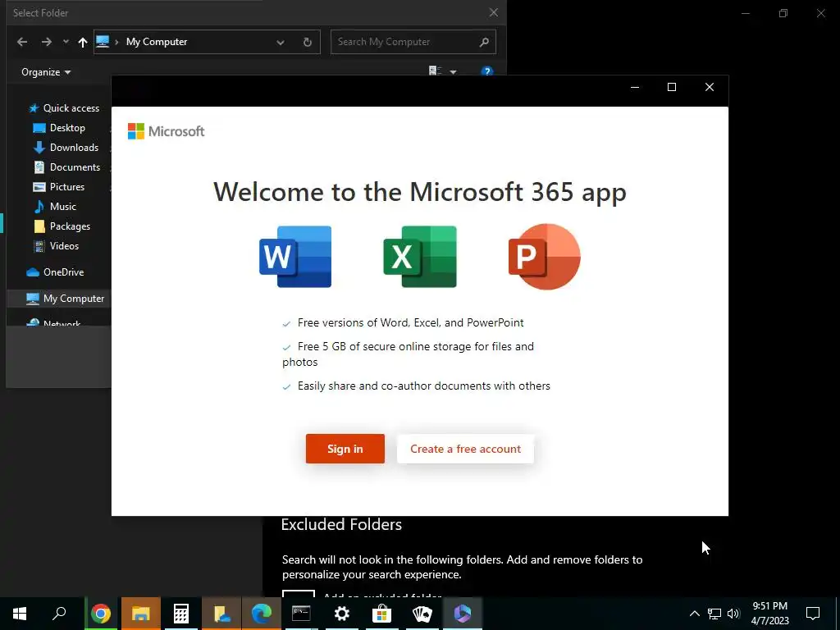Click the Excel app icon
The height and width of the screenshot is (630, 840).
pyautogui.click(x=420, y=257)
